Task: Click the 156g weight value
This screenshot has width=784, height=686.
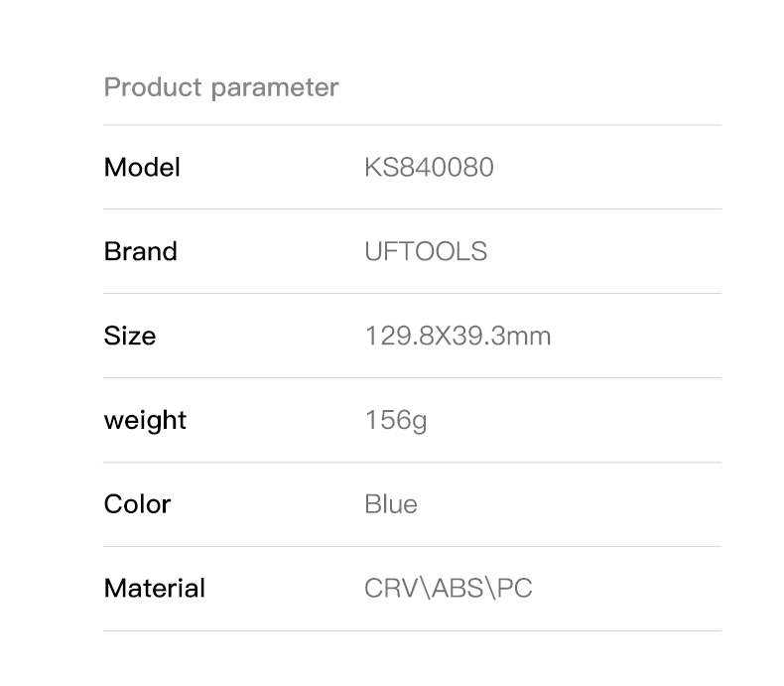Action: point(396,420)
